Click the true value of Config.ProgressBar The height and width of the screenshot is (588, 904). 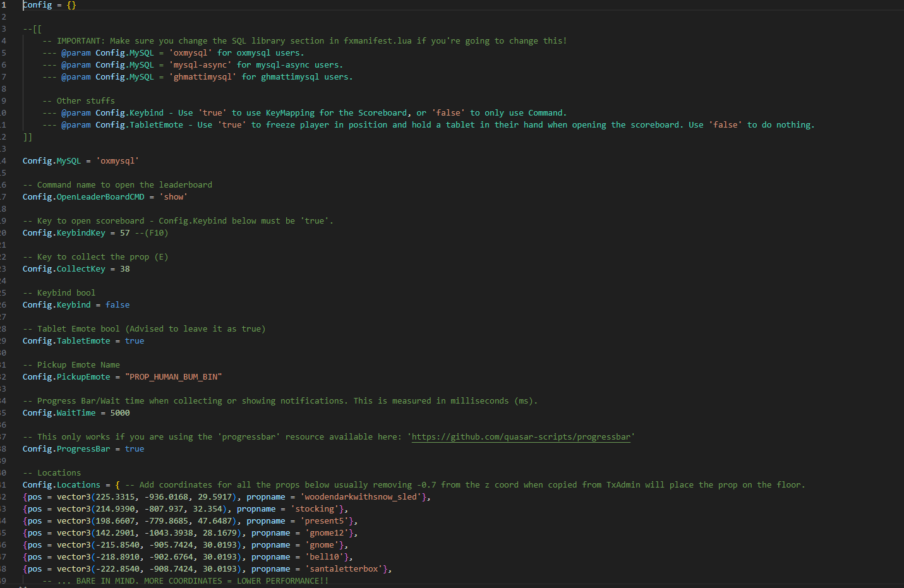click(134, 449)
